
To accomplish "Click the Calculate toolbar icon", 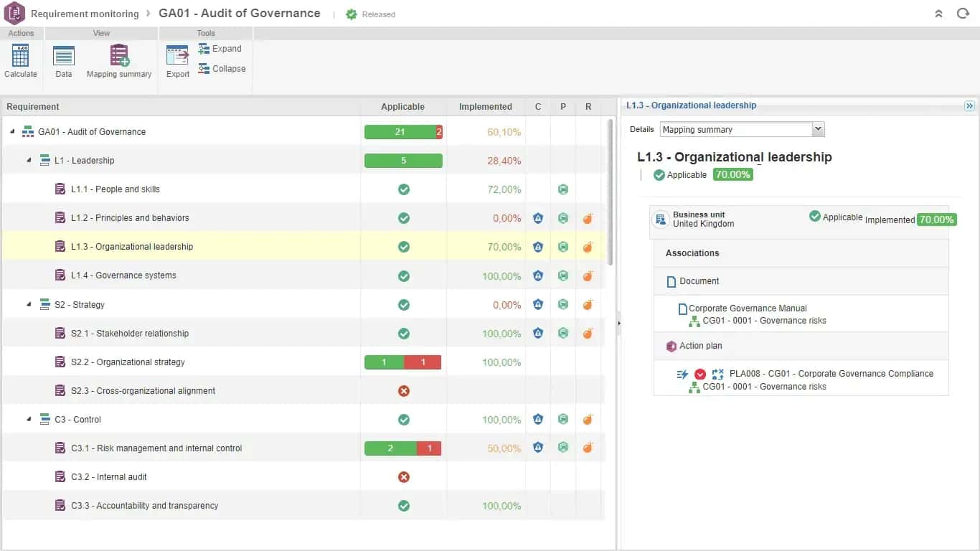I will tap(21, 55).
